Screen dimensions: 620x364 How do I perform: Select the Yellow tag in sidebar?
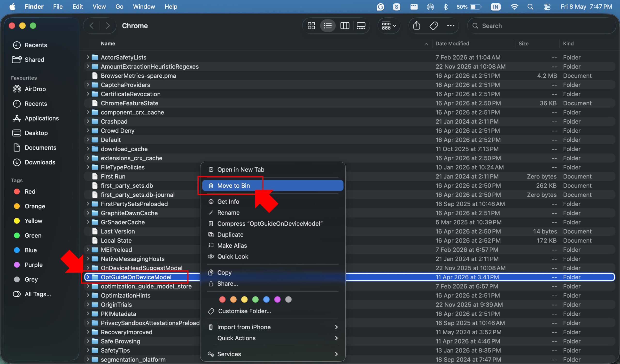coord(33,221)
